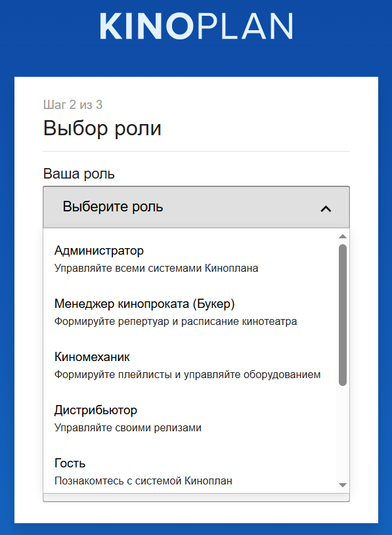Screen dimensions: 392x535
Task: Click the "Выберите роль" dropdown field
Action: tap(196, 207)
